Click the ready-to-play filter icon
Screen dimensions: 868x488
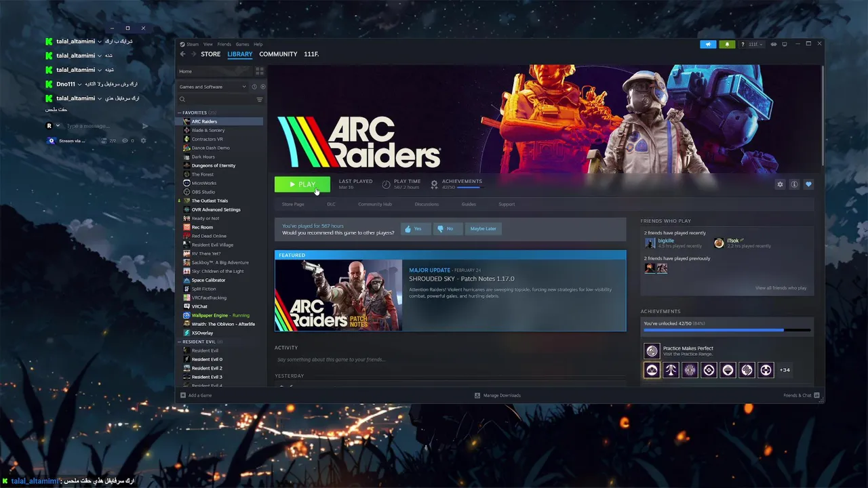(263, 87)
